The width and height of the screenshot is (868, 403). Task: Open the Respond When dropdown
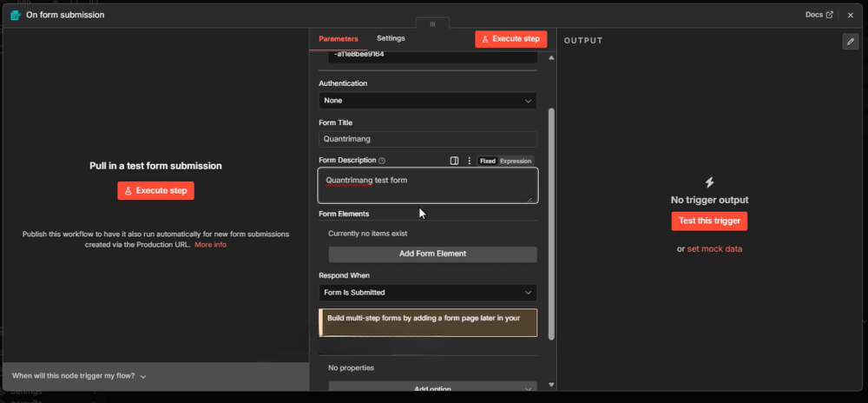coord(428,293)
